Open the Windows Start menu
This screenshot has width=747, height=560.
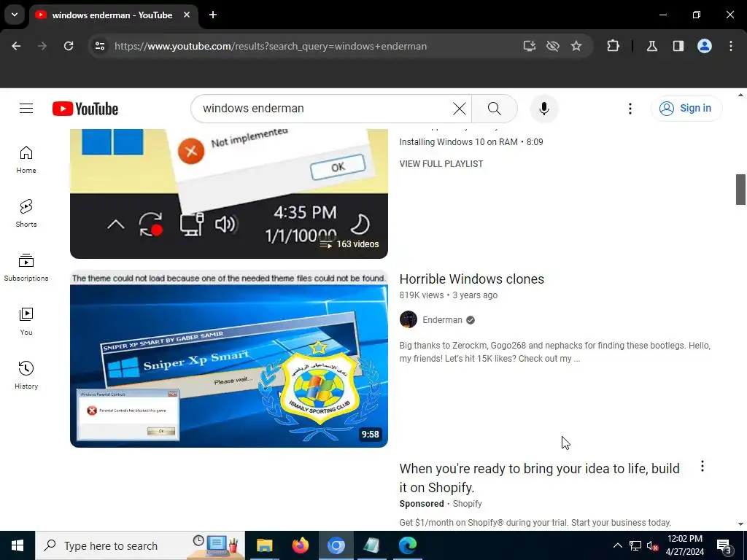click(18, 545)
